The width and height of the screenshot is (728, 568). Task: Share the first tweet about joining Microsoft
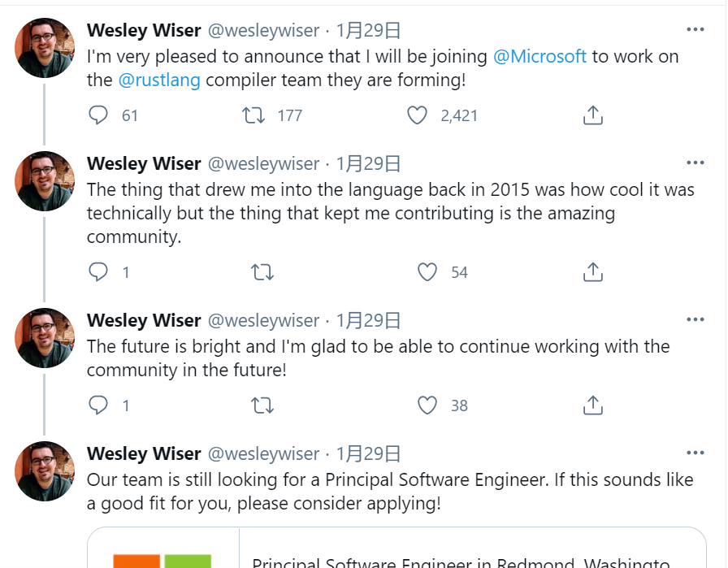point(592,115)
